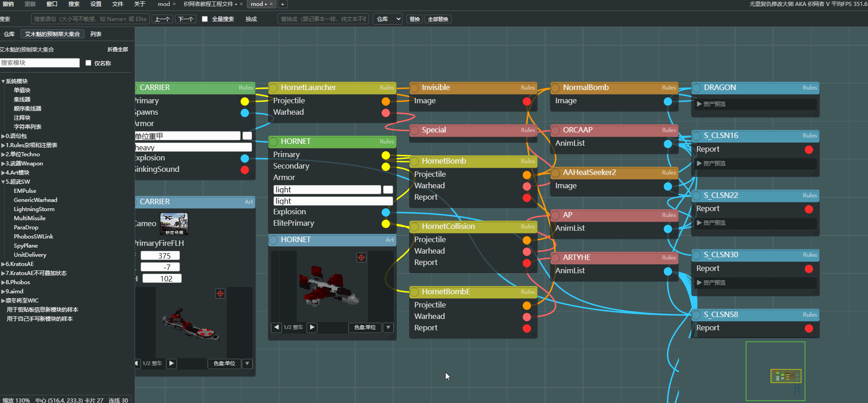Toggle the 仅名称 checkbox
The image size is (868, 403).
(x=89, y=63)
